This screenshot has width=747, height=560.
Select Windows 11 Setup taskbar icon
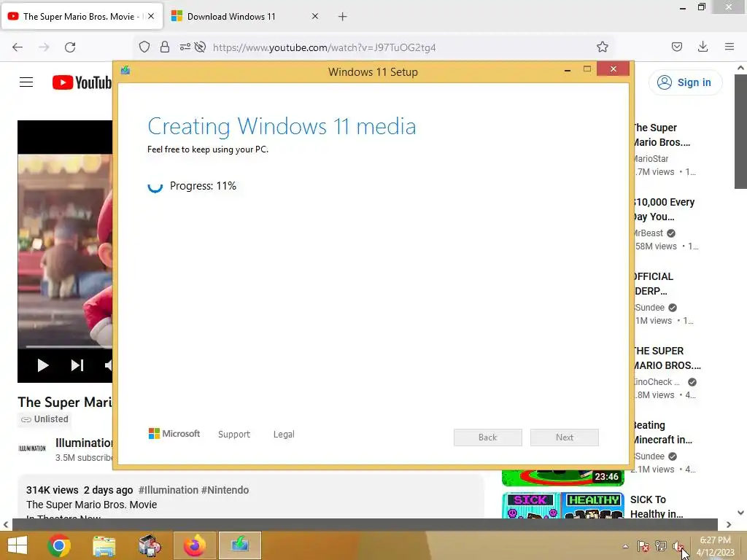pyautogui.click(x=239, y=545)
